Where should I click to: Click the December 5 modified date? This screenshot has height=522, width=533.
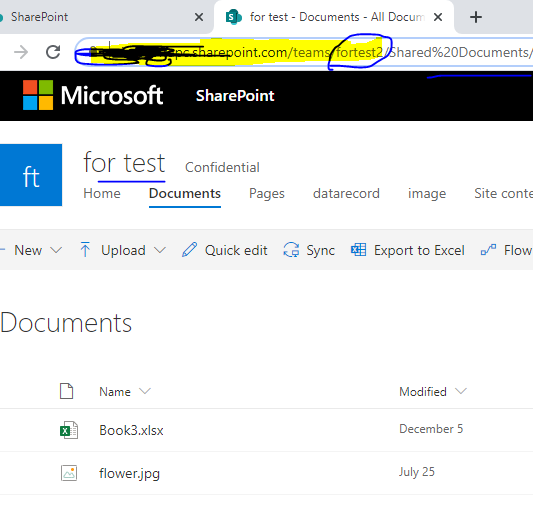[431, 429]
